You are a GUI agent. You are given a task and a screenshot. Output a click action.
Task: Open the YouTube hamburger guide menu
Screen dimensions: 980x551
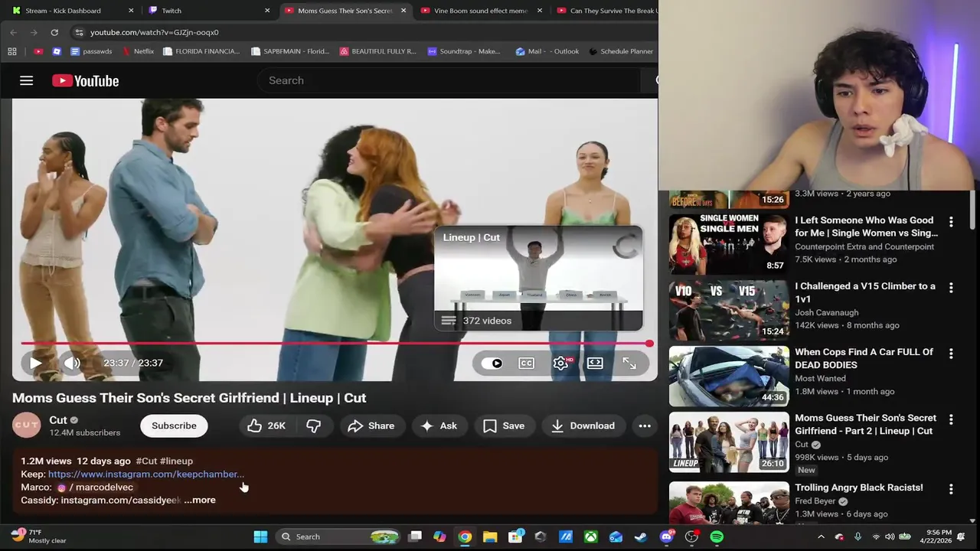pyautogui.click(x=26, y=80)
